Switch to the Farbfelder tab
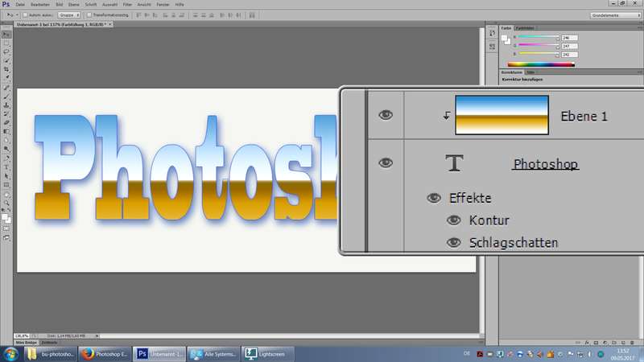Viewport: 644px width, 362px height. pos(525,28)
